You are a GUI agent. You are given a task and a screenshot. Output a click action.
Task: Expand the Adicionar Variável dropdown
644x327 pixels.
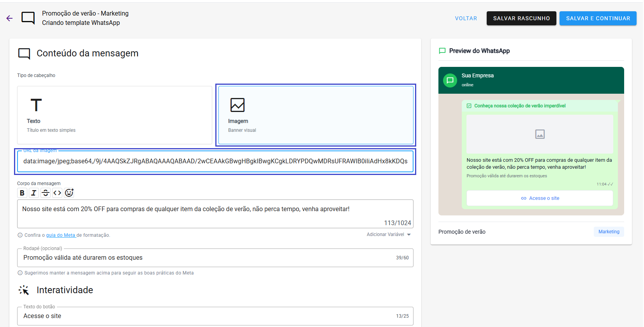389,234
